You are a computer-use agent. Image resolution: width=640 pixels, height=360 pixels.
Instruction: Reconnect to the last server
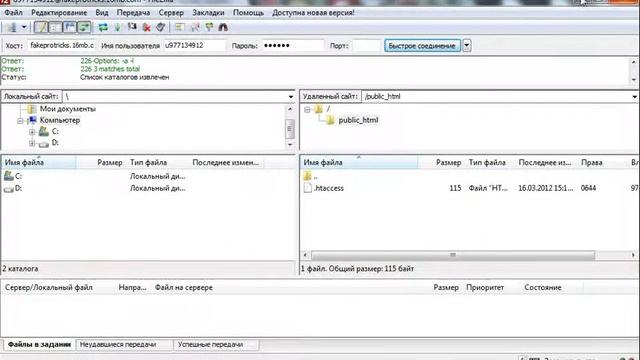pyautogui.click(x=161, y=27)
